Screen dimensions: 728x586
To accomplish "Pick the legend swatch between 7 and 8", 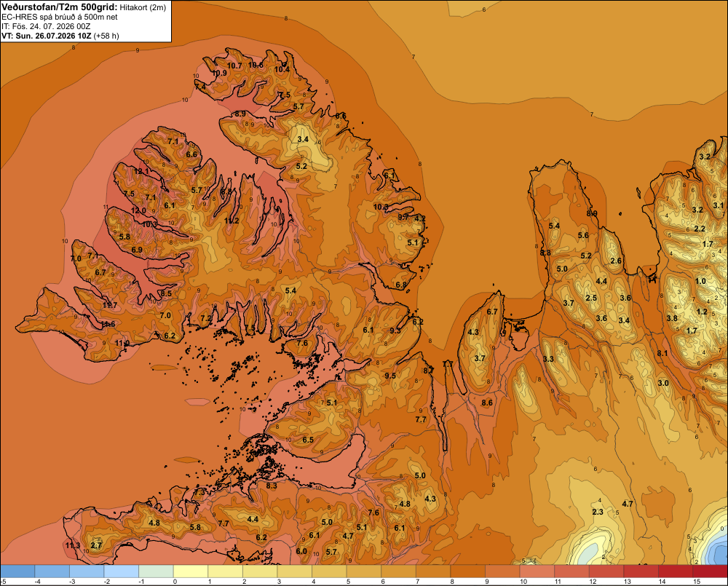I will point(433,571).
